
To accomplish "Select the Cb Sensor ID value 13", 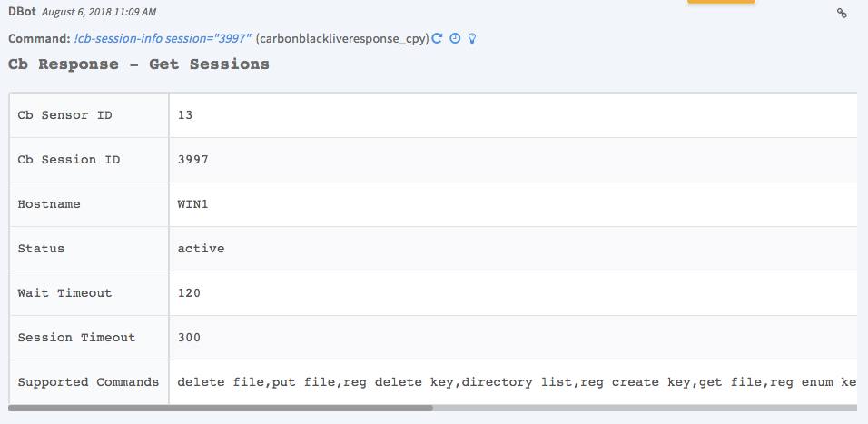I will tap(185, 115).
